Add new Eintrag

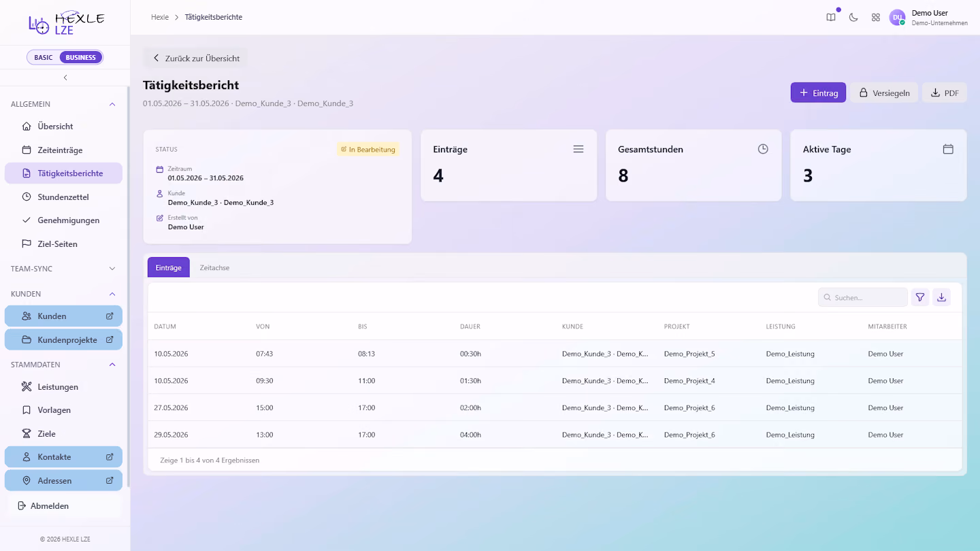(818, 93)
